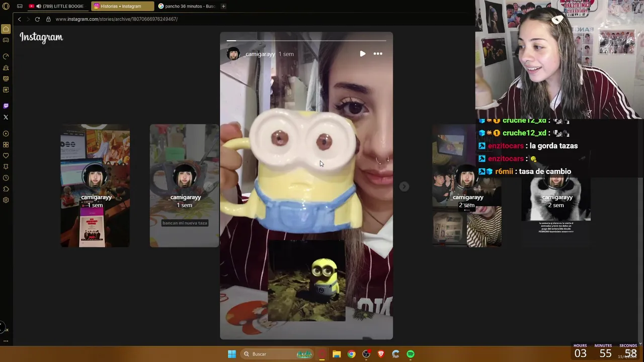Switch to the pancho 36 minutos Google tab

click(x=186, y=6)
